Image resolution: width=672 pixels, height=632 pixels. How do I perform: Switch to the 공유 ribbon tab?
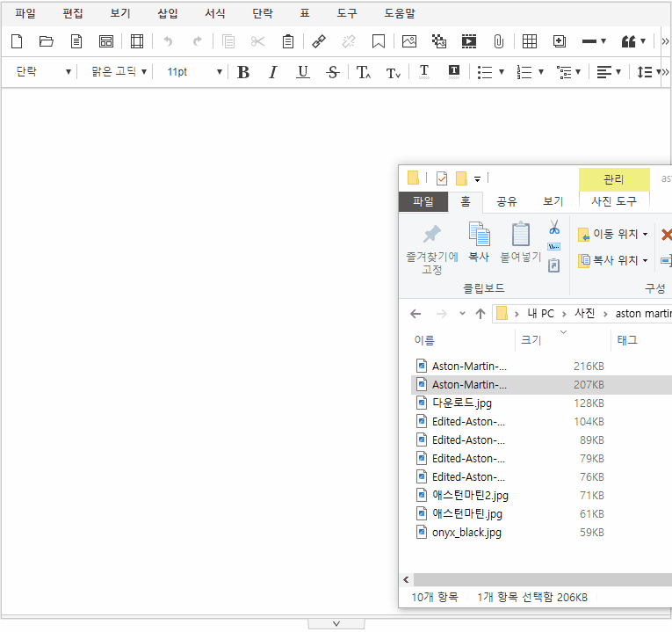click(x=507, y=201)
